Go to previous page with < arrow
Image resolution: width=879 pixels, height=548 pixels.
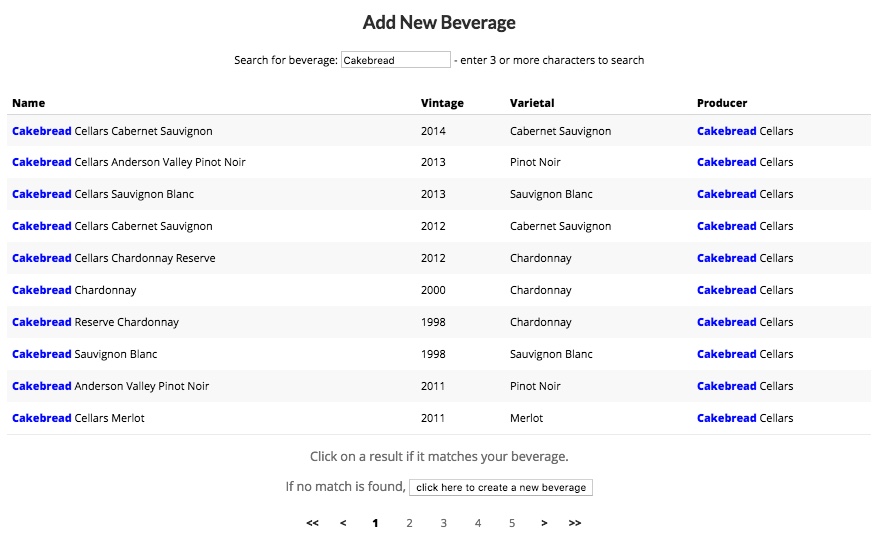(343, 523)
